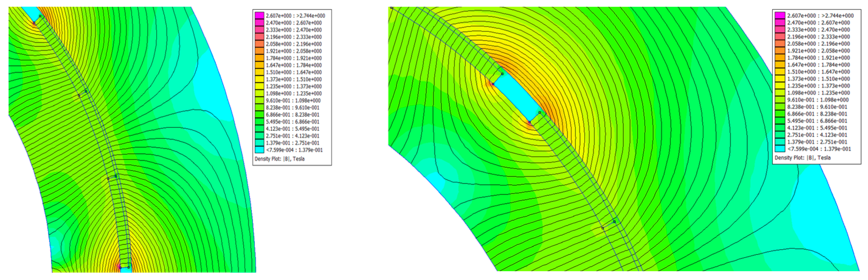Click '1.921e+000 : 2.058e+000' text in right legend
Viewport: 868px width, 280px height.
(x=818, y=50)
